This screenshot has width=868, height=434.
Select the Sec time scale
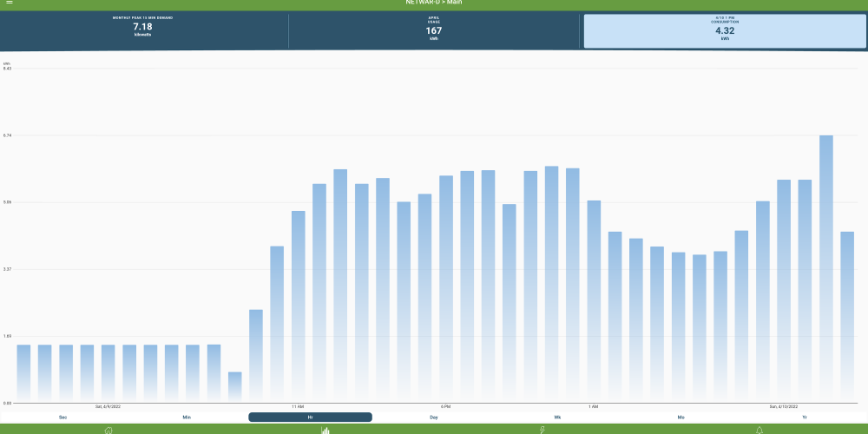(x=63, y=418)
